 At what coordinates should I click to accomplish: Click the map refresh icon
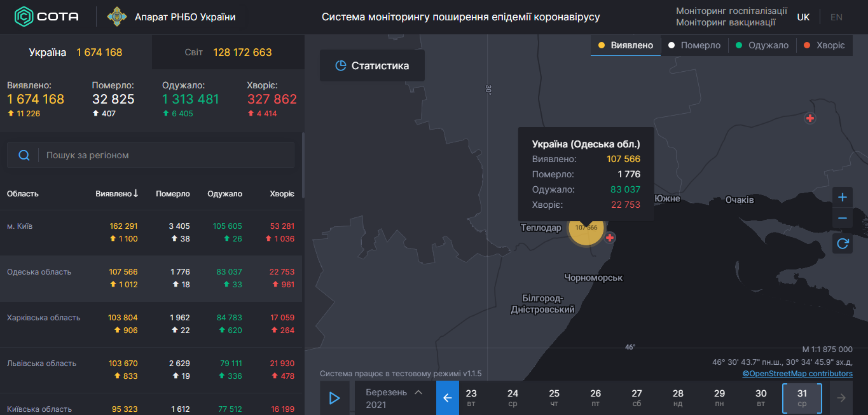(x=842, y=243)
